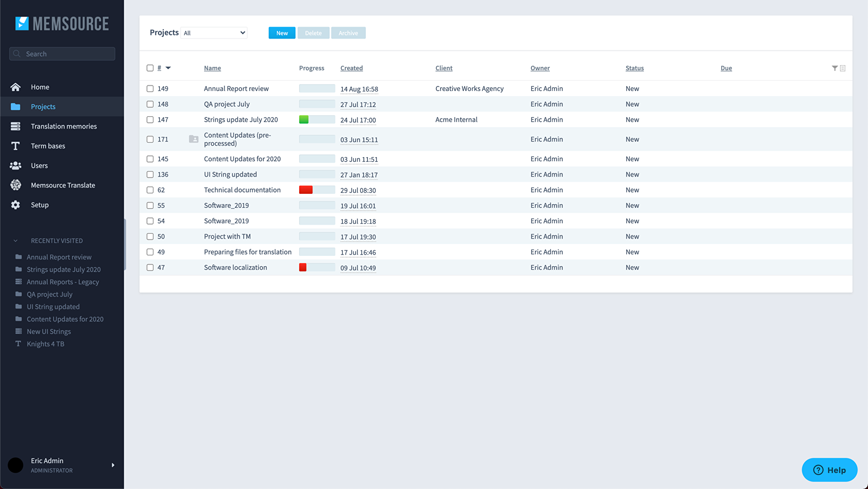The height and width of the screenshot is (489, 868).
Task: Click the shared folder icon on project 171
Action: click(194, 139)
